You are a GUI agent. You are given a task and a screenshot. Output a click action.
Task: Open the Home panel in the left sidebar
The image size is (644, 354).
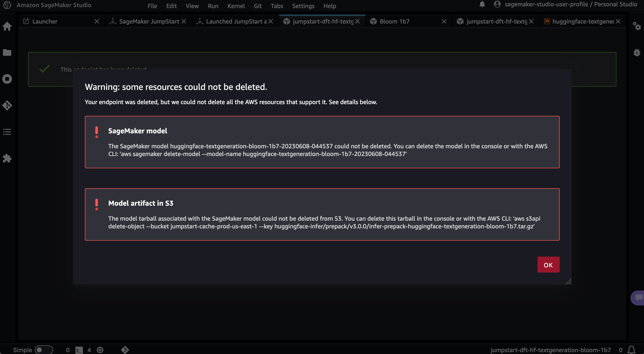point(7,26)
